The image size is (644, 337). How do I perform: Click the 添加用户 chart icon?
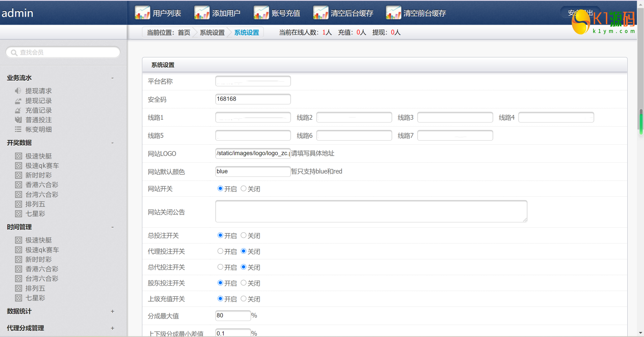click(x=202, y=13)
